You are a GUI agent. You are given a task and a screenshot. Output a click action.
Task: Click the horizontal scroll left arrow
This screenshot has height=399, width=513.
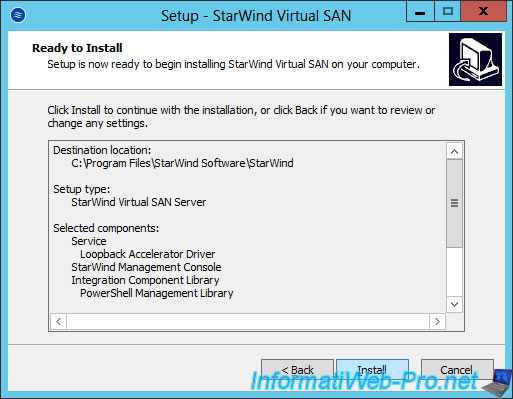59,321
